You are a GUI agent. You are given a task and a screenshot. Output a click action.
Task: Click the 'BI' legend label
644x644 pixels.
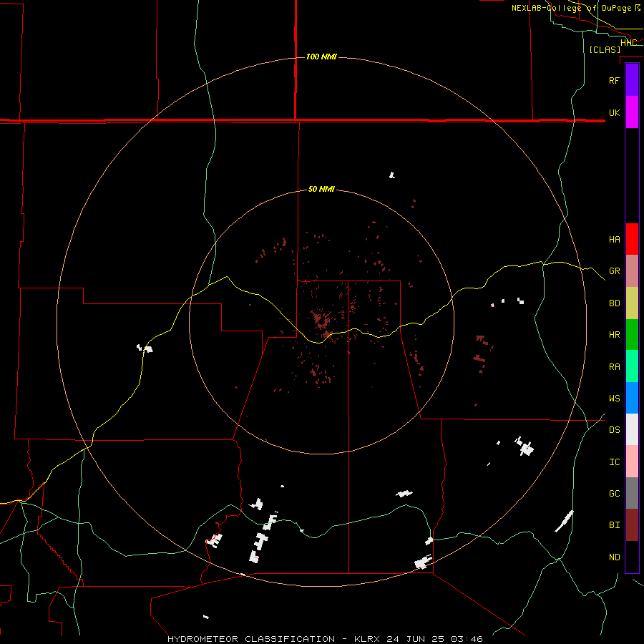[614, 525]
